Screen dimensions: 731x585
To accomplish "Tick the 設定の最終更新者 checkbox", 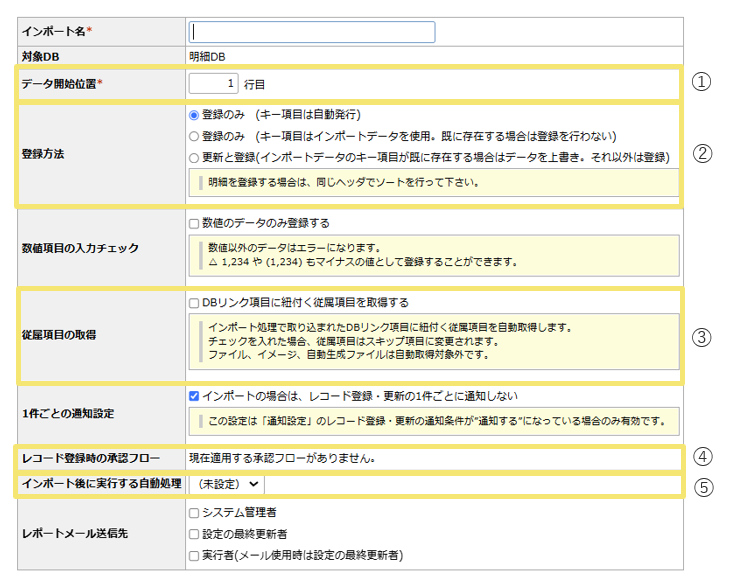I will point(194,534).
